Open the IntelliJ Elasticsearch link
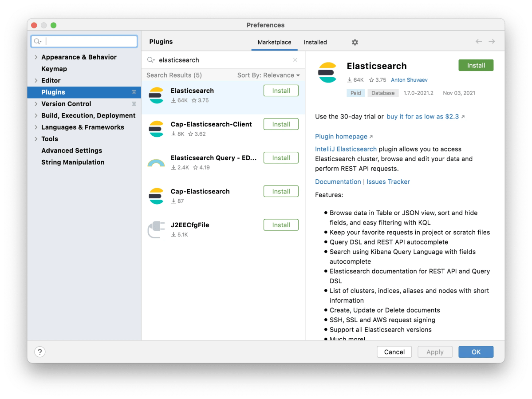Screen dimensions: 532x399 (346, 149)
